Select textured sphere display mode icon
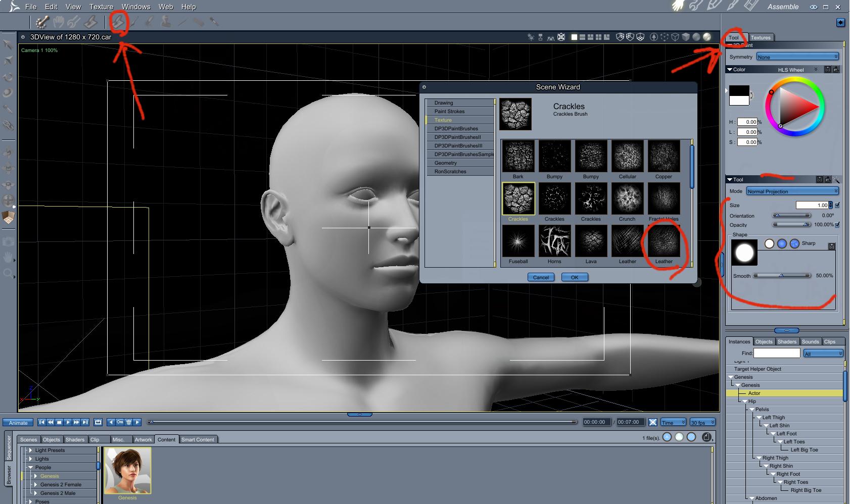 [707, 37]
